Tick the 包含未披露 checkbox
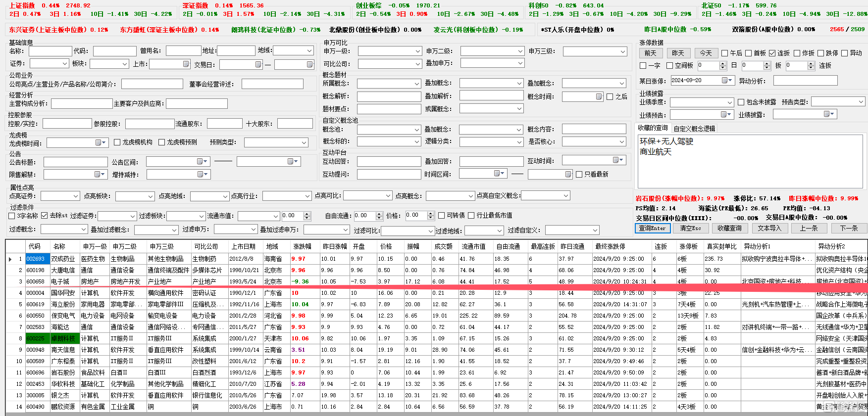 [x=741, y=102]
